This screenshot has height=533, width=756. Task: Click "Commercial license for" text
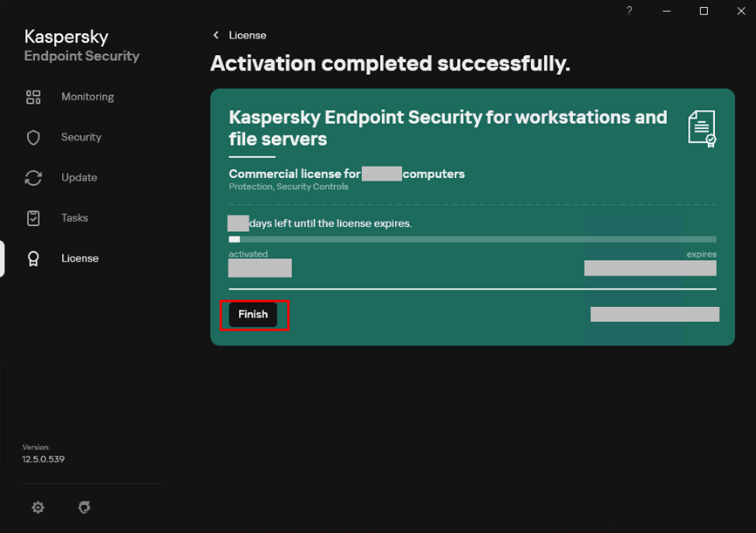click(295, 174)
